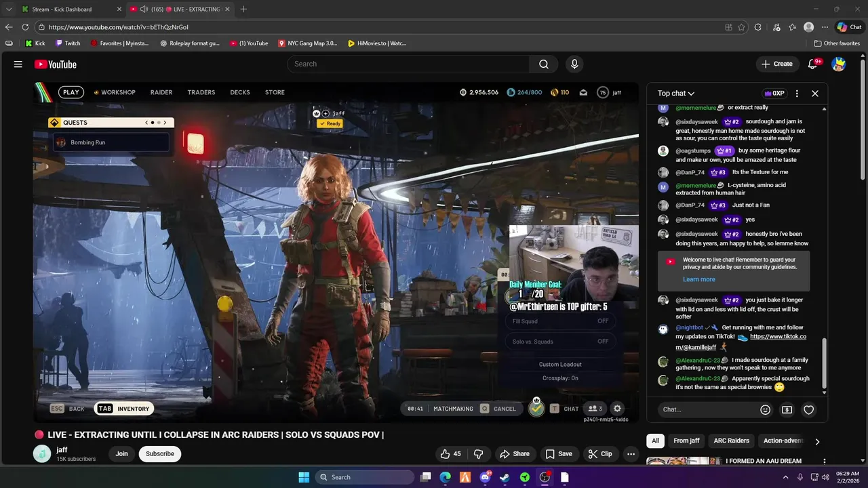Focus the YouTube search field
This screenshot has width=868, height=488.
tap(408, 64)
